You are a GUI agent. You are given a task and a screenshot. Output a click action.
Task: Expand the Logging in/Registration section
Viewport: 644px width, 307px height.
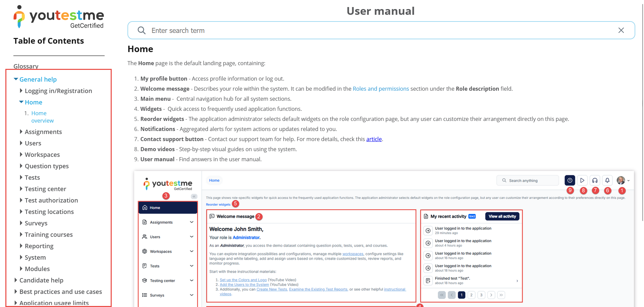click(21, 91)
